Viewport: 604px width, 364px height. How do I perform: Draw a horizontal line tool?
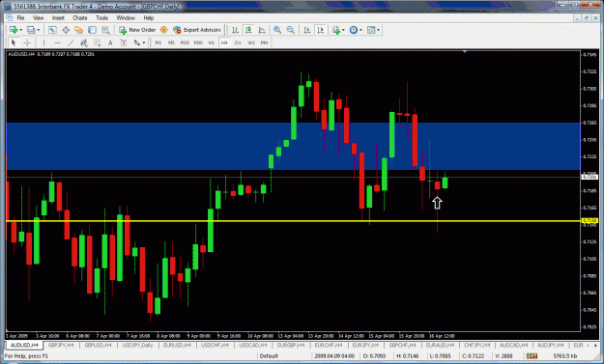57,42
